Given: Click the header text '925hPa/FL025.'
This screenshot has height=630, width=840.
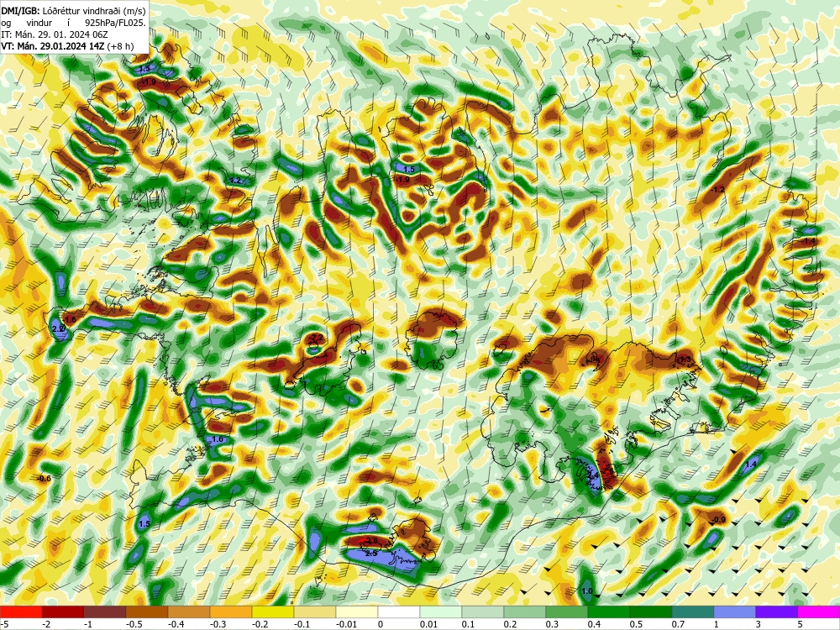Looking at the screenshot, I should [116, 23].
